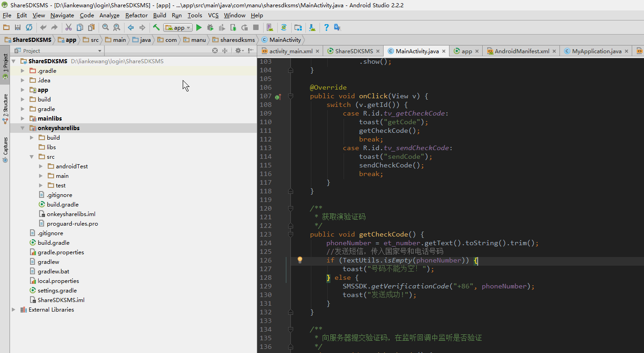This screenshot has height=353, width=644.
Task: Click the Replace magnifier icon
Action: point(117,28)
